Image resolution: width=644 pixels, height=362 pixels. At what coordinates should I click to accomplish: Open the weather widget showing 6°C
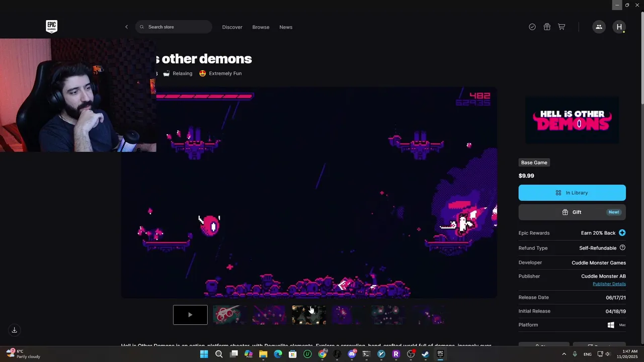(23, 354)
